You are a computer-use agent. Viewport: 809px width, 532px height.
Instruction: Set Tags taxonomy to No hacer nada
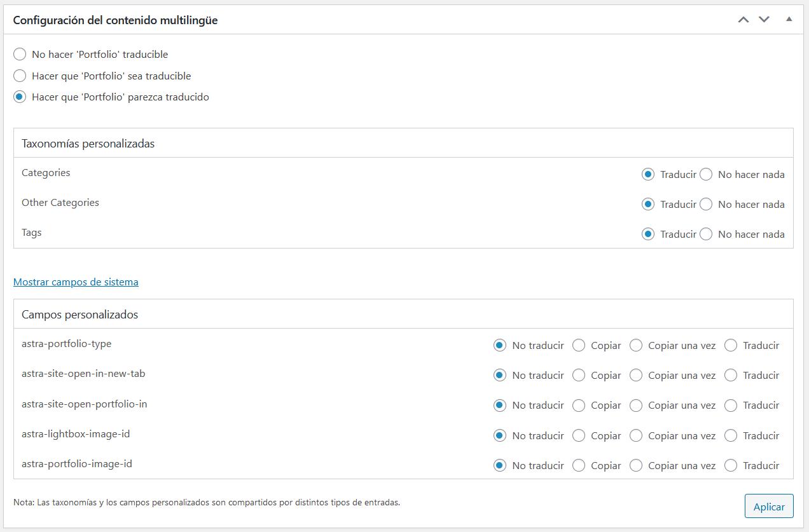[705, 234]
